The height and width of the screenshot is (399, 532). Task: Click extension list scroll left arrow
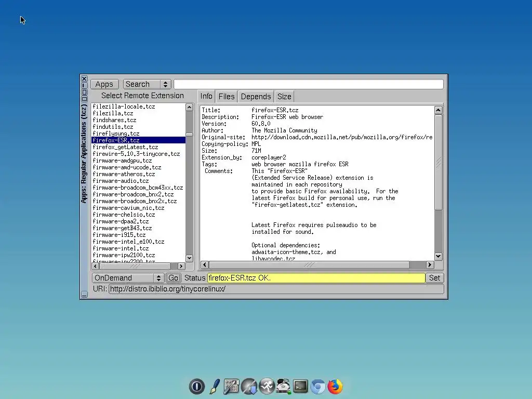96,267
